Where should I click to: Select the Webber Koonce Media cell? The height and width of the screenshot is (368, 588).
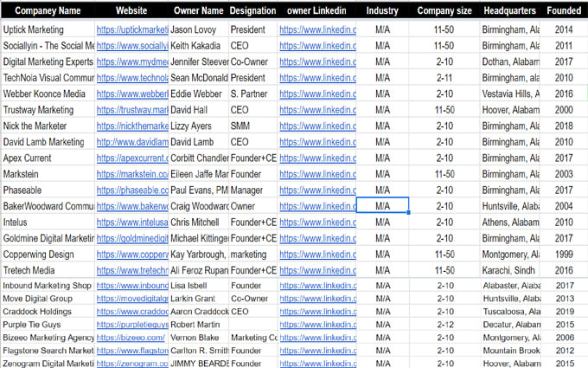pyautogui.click(x=48, y=94)
